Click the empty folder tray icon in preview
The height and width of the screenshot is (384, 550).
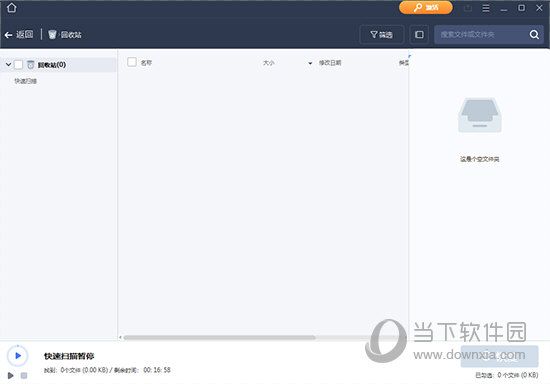pyautogui.click(x=479, y=115)
